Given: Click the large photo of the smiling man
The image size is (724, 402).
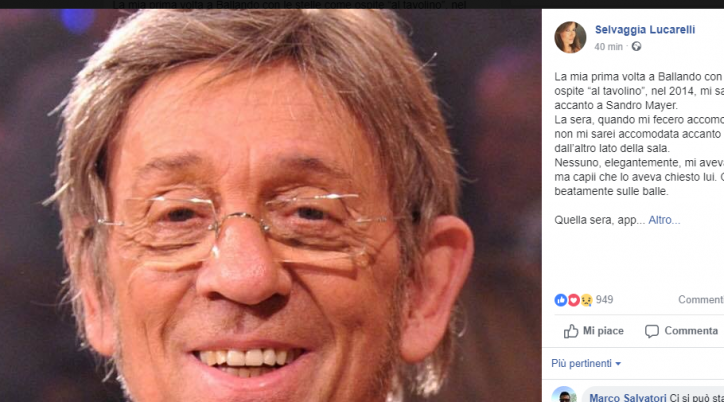Looking at the screenshot, I should [x=271, y=205].
